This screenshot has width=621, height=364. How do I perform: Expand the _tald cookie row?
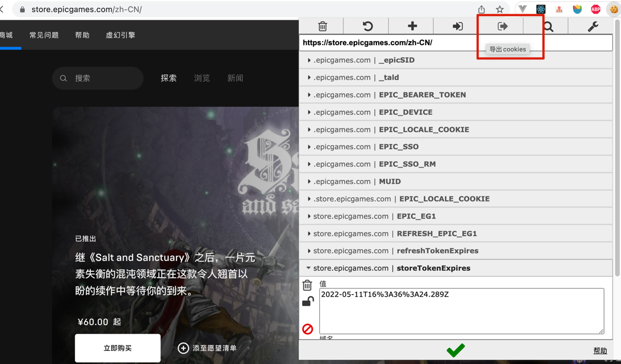tap(455, 78)
